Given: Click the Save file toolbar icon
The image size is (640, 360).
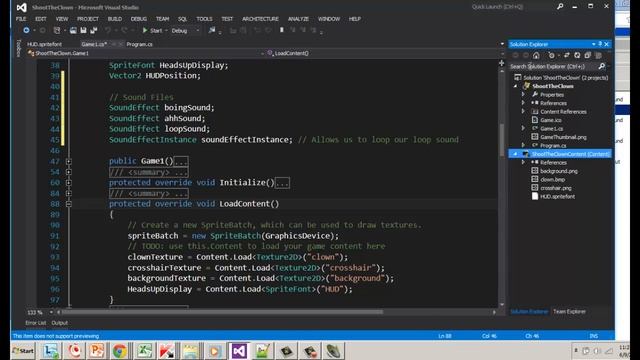Looking at the screenshot, I should pyautogui.click(x=84, y=31).
